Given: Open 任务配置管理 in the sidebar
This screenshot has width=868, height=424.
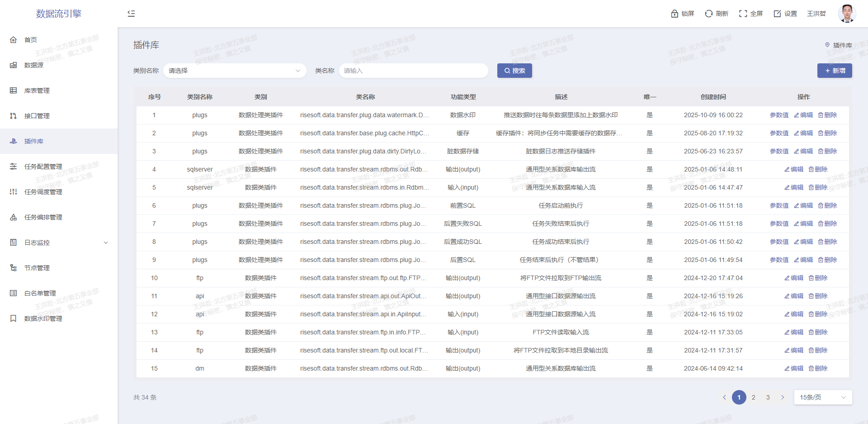Looking at the screenshot, I should [x=43, y=167].
